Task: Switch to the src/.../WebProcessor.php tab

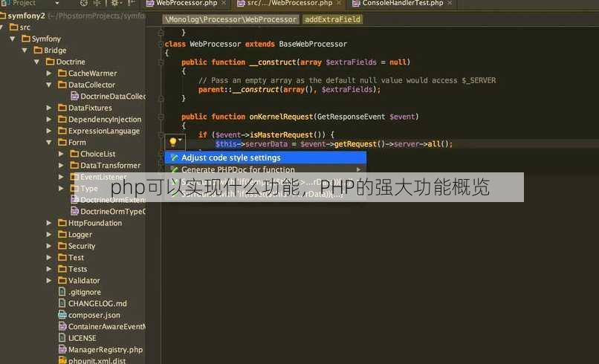Action: click(x=289, y=4)
